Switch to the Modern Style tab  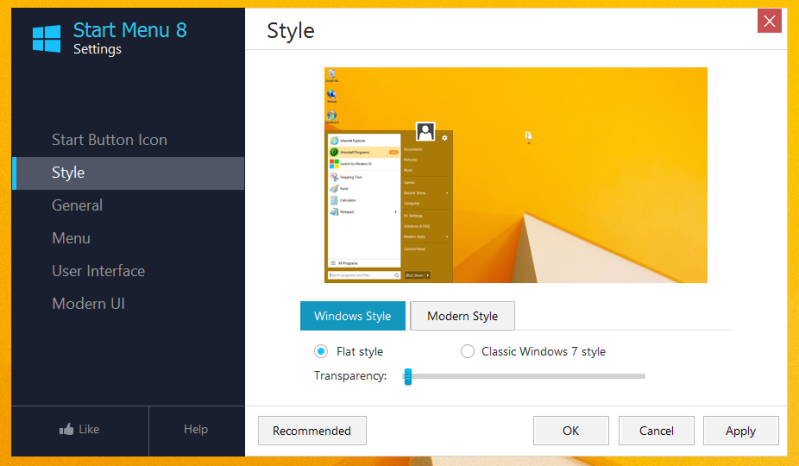tap(462, 316)
